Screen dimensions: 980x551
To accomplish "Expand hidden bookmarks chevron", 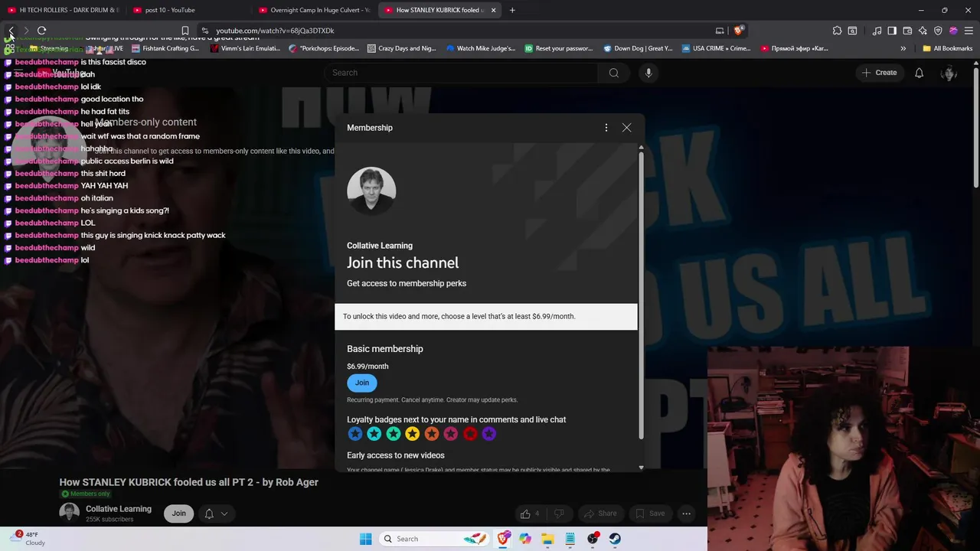I will coord(903,48).
